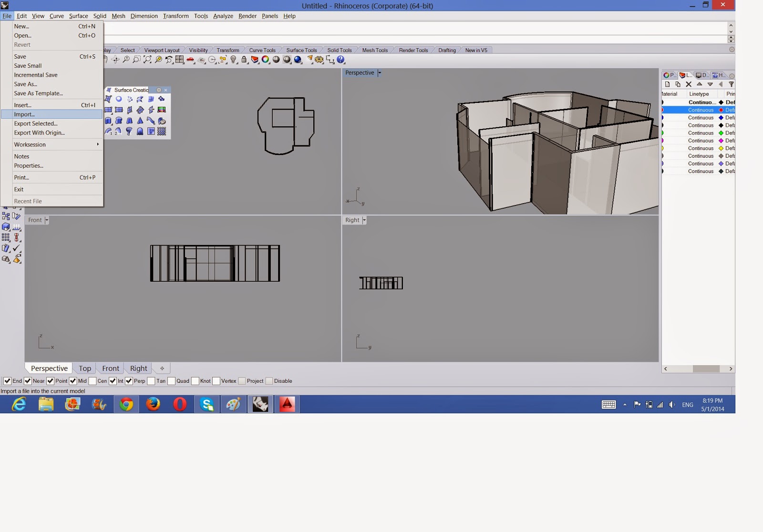
Task: Click the yellow print color diamond swatch
Action: point(721,148)
